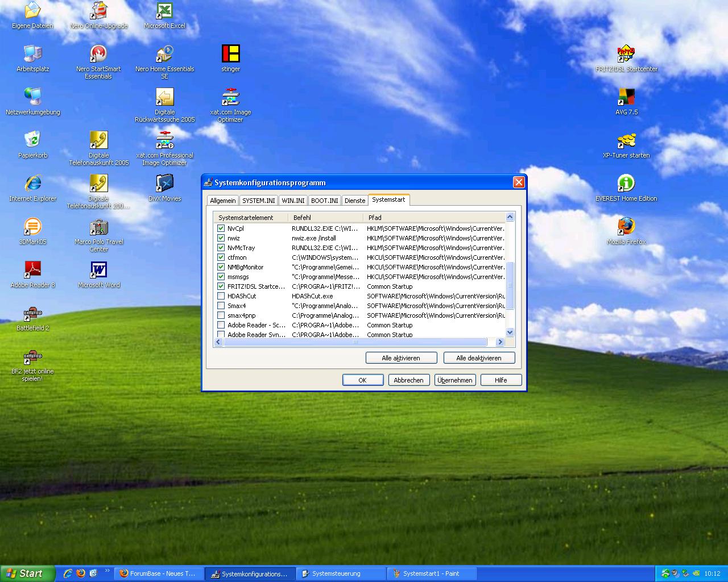Launch stinger desktop icon
This screenshot has width=728, height=582.
[230, 58]
